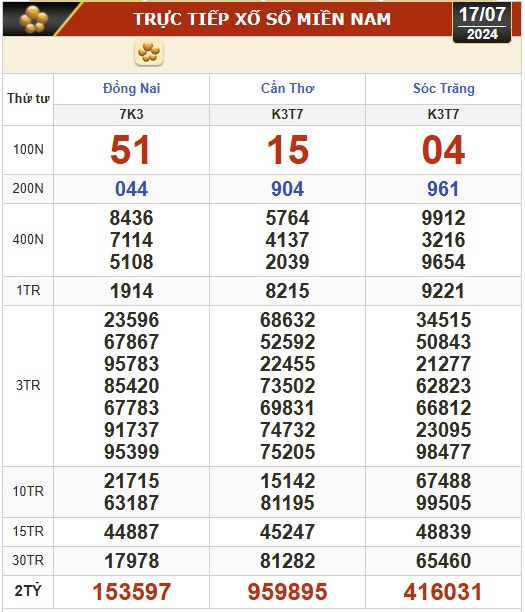Select the 7K3 ticket code cell
This screenshot has width=525, height=612.
click(132, 114)
